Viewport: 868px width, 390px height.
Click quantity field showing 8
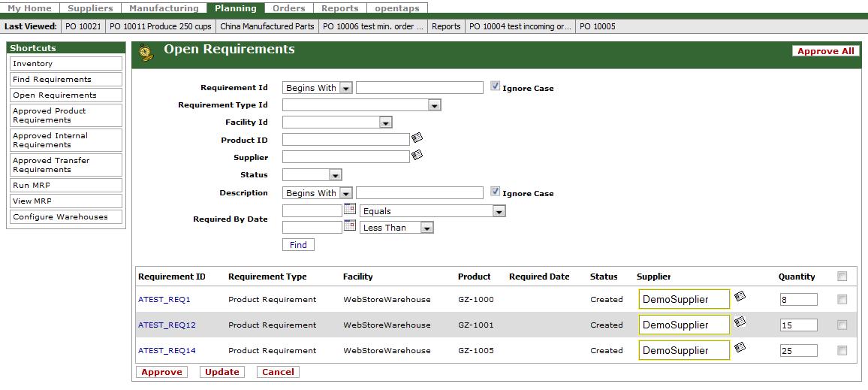[799, 300]
